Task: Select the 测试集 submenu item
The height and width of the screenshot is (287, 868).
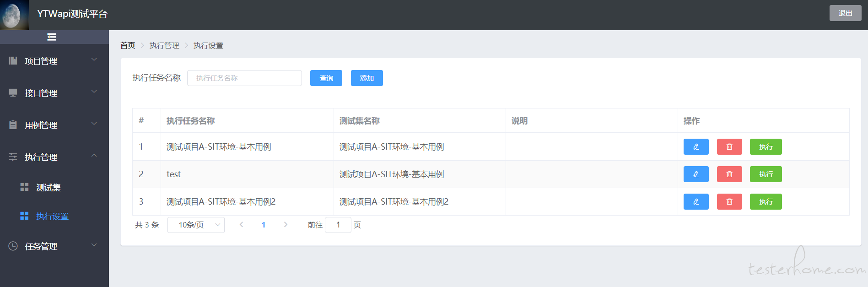Action: tap(54, 187)
